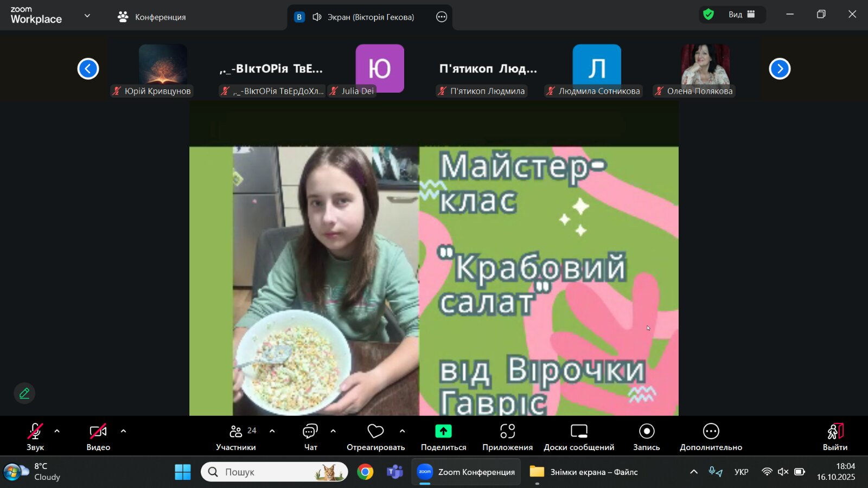The image size is (868, 488).
Task: Unmute the microphone
Action: click(35, 437)
